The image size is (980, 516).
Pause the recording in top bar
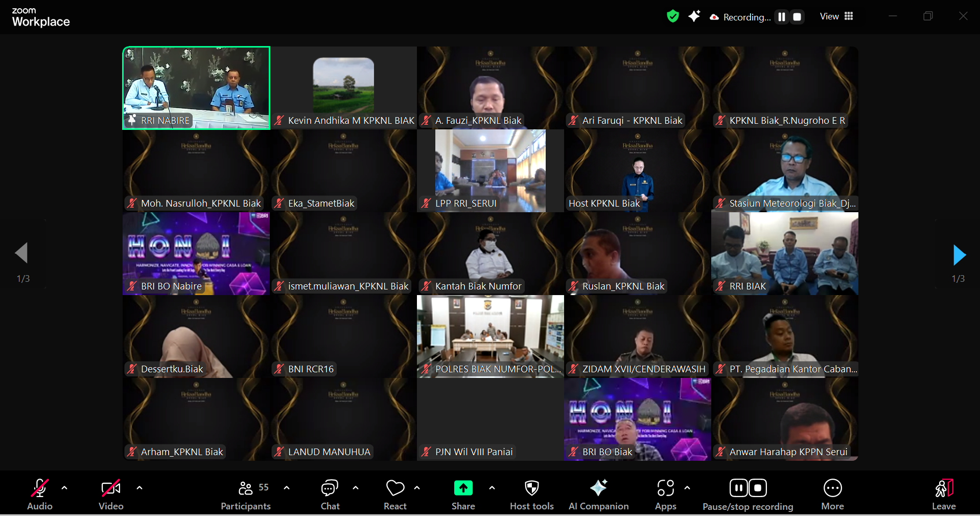click(781, 17)
